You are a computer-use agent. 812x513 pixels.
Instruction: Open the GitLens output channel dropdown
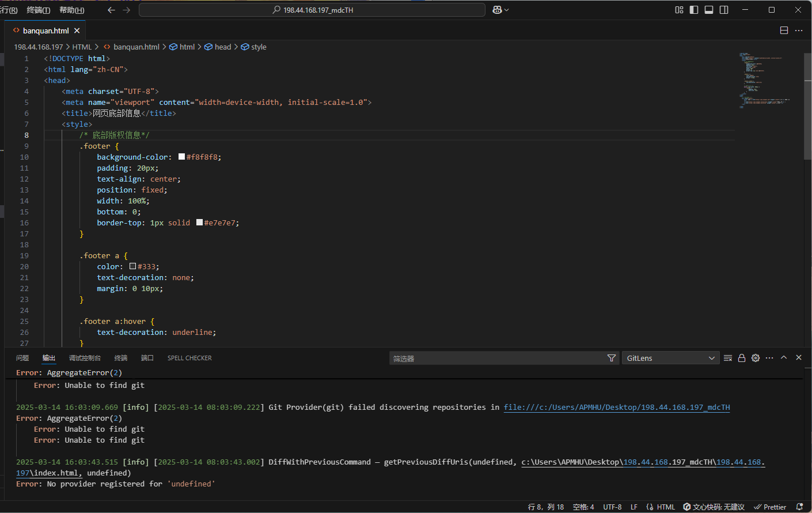(670, 358)
